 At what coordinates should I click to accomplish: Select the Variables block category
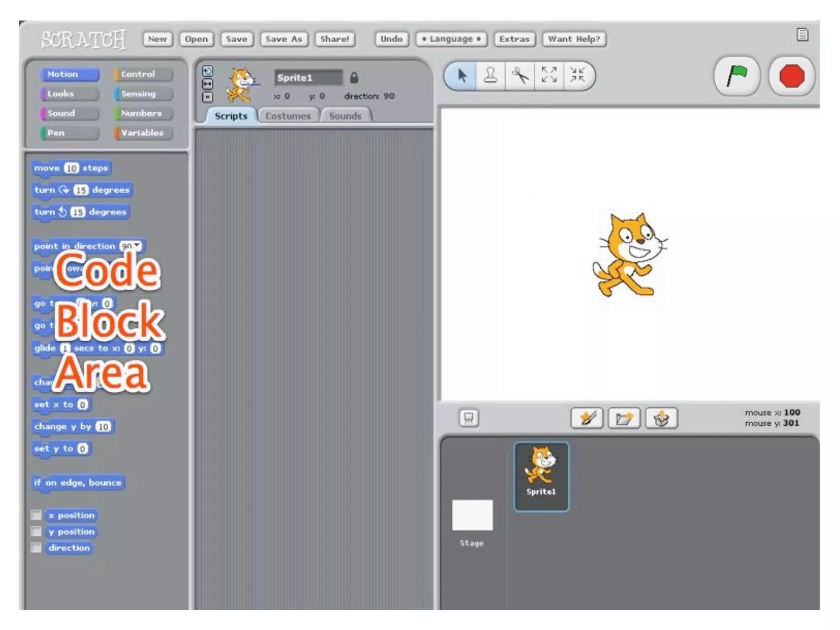pos(144,133)
